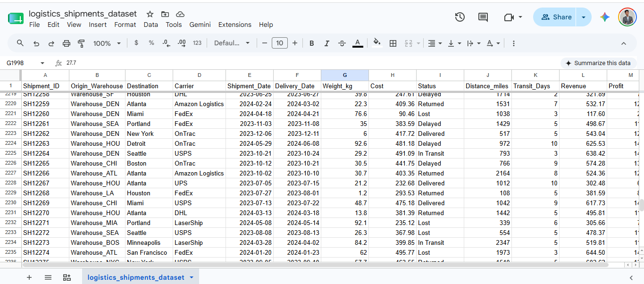The height and width of the screenshot is (284, 644).
Task: Start a Meet call camera icon
Action: [509, 17]
